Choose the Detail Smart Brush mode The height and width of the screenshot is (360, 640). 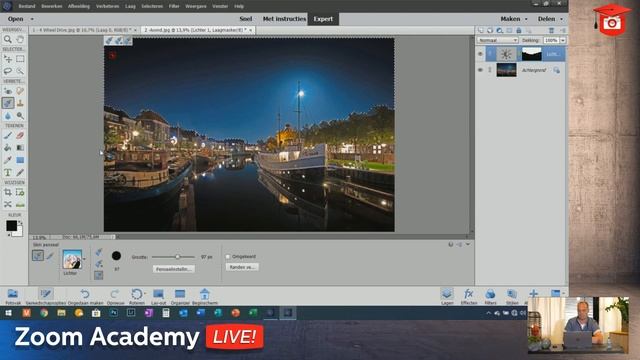point(50,256)
